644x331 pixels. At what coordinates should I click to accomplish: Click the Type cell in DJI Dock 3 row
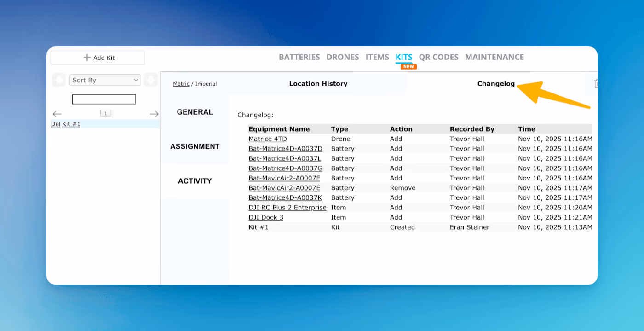338,217
